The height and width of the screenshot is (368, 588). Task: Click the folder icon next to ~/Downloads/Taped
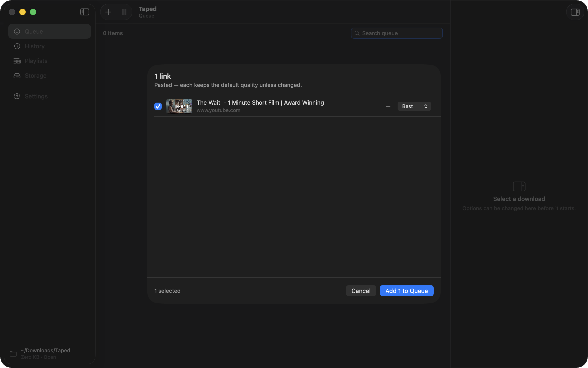[13, 354]
